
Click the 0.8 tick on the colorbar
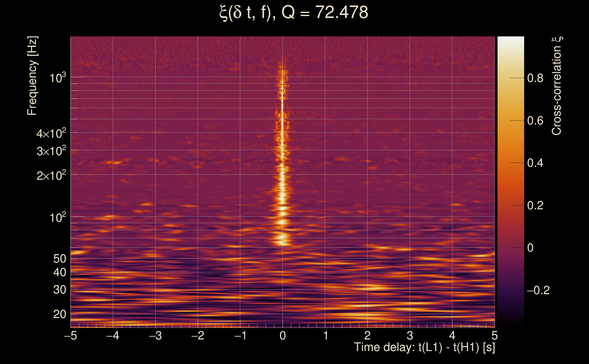[x=535, y=78]
